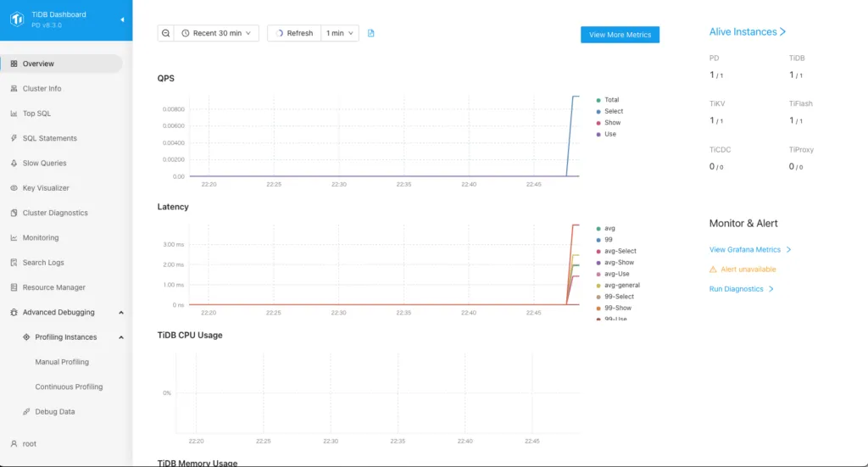Click the Search Logs file icon
Screen dimensions: 868x467
click(14, 262)
